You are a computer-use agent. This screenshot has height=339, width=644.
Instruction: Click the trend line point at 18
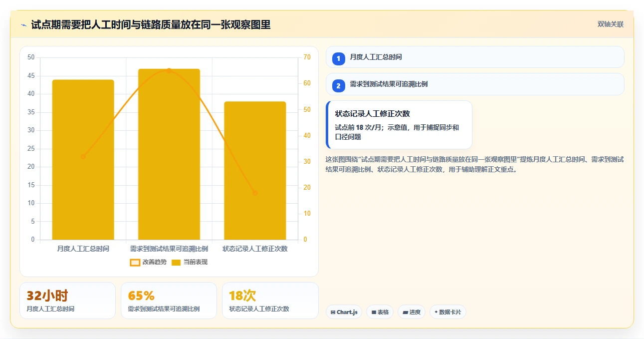255,193
